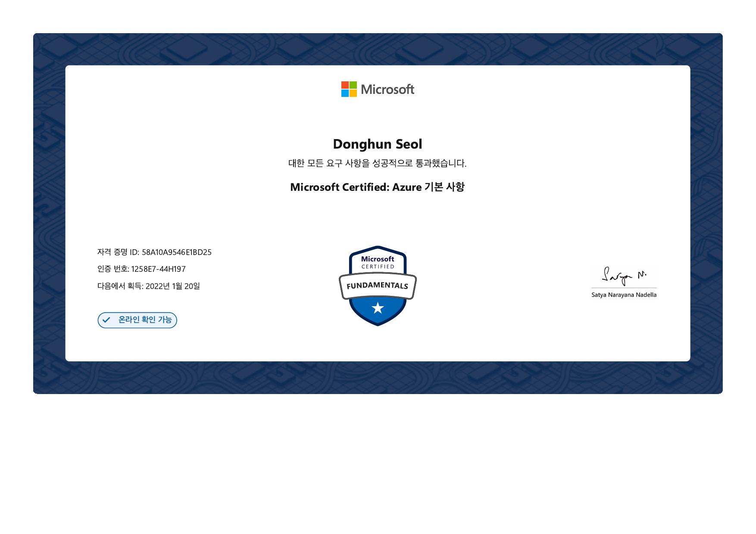Click the Microsoft four-color logo
Screen dimensions: 756x534
pyautogui.click(x=349, y=89)
